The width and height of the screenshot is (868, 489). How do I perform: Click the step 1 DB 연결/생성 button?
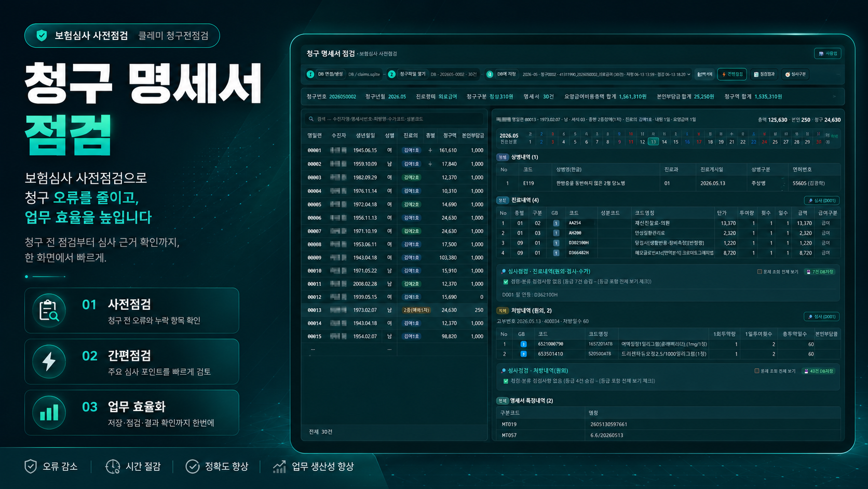pyautogui.click(x=326, y=74)
